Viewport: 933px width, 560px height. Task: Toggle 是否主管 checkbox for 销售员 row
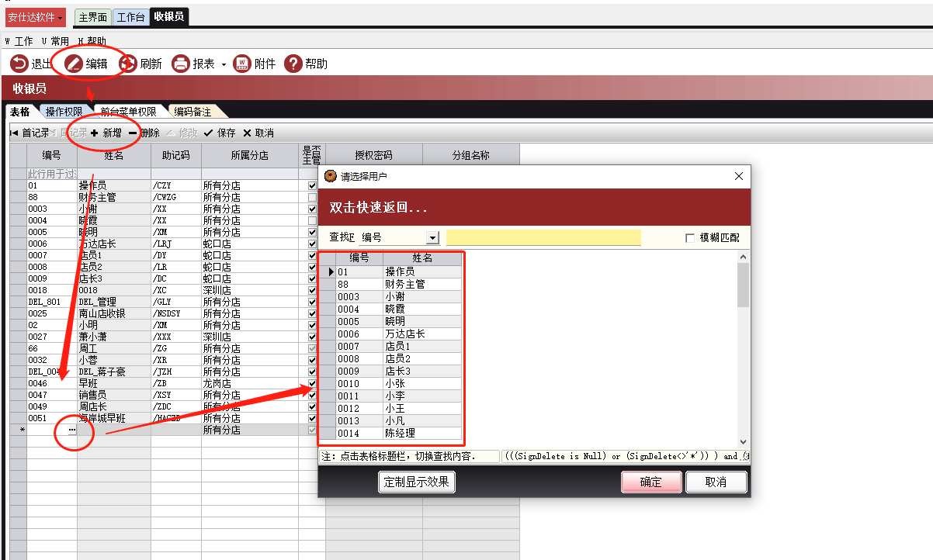click(x=312, y=396)
